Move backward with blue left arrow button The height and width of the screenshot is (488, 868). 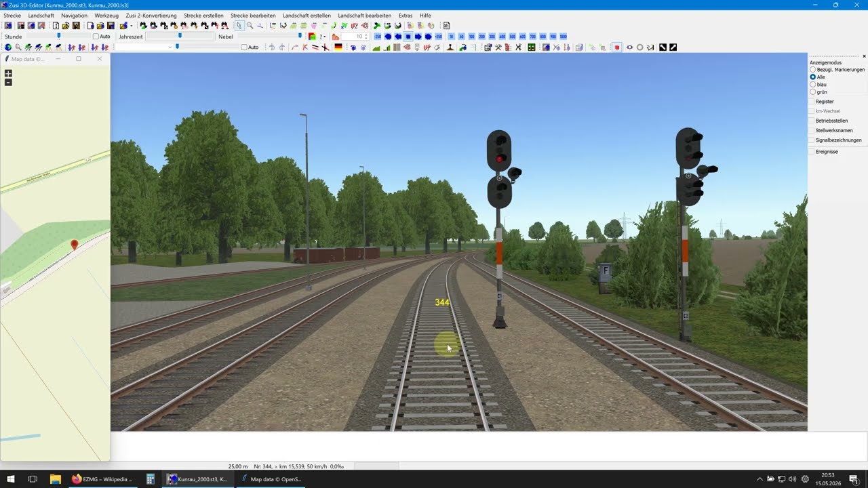398,37
